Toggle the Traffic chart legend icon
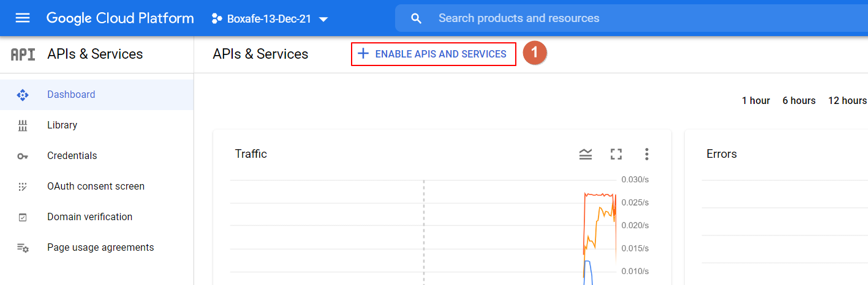Viewport: 868px width, 285px height. (586, 154)
